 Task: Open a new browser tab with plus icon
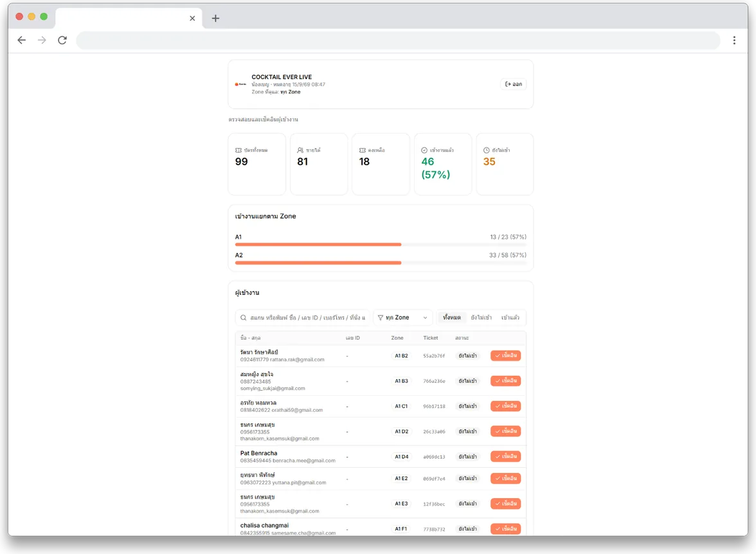click(215, 18)
